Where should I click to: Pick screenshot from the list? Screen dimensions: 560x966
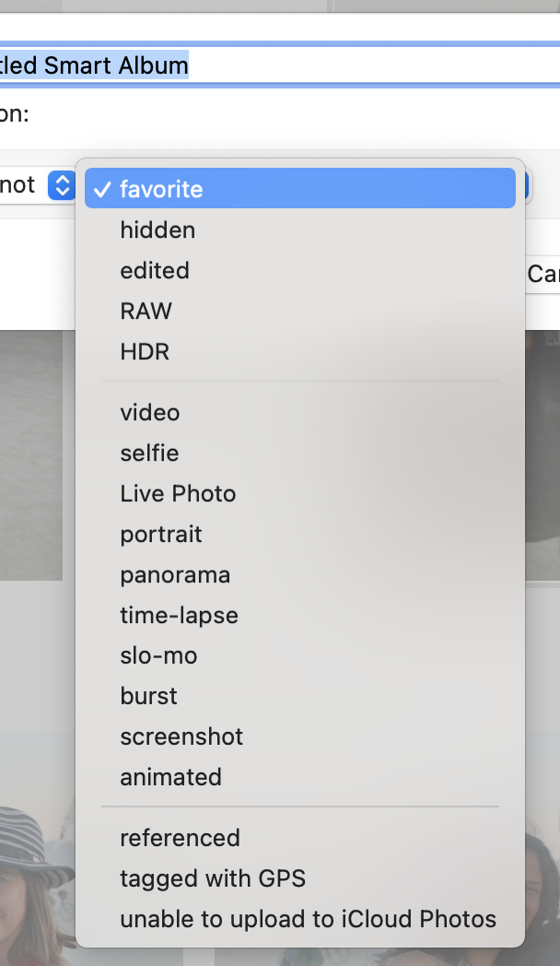181,736
